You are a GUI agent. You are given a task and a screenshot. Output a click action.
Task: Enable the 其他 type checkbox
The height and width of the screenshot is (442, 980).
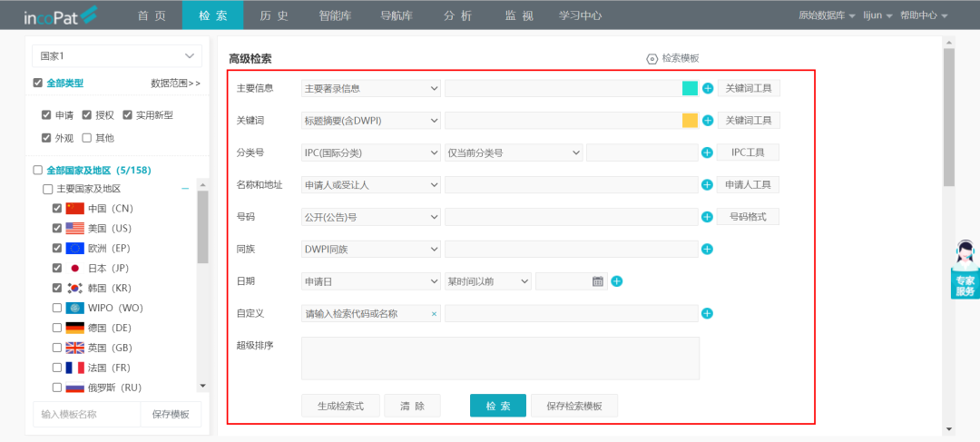tap(87, 138)
